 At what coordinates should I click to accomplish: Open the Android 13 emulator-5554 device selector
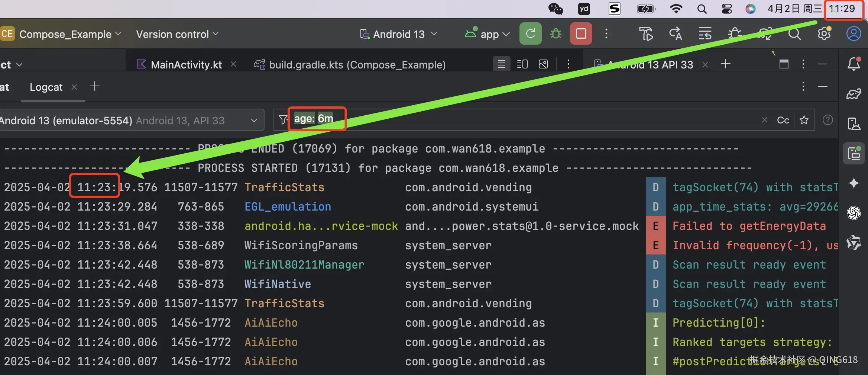tap(130, 120)
